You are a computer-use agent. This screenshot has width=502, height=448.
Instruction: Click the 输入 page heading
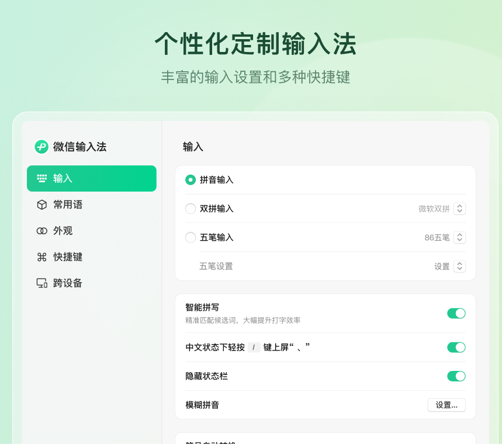point(193,147)
